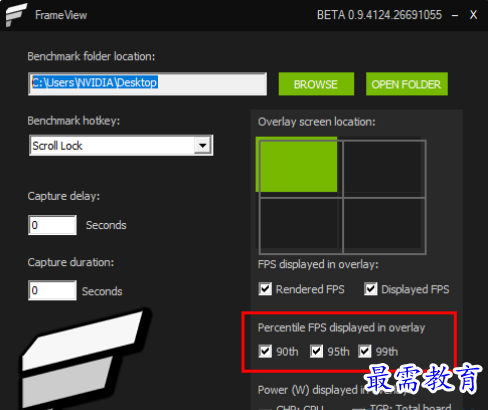488x410 pixels.
Task: Toggle the Displayed FPS checkbox
Action: pos(371,289)
